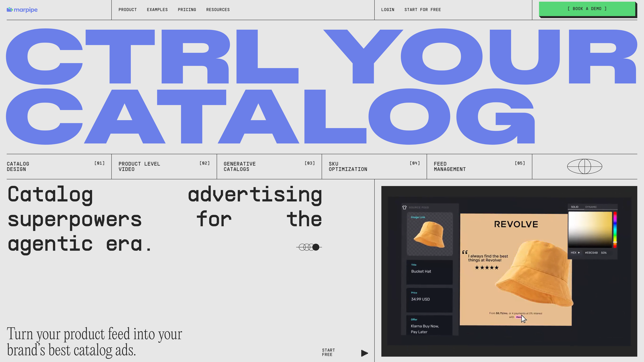Select the Feed Management tab

(x=479, y=167)
